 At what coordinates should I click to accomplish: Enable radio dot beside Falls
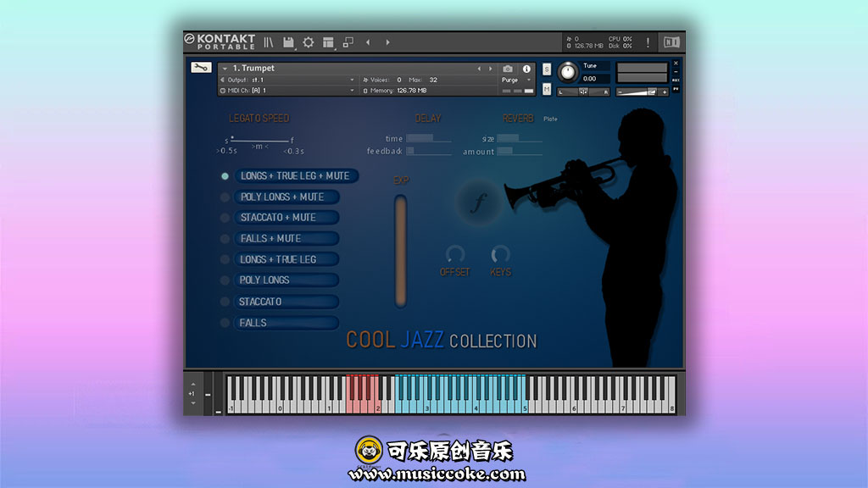point(225,323)
